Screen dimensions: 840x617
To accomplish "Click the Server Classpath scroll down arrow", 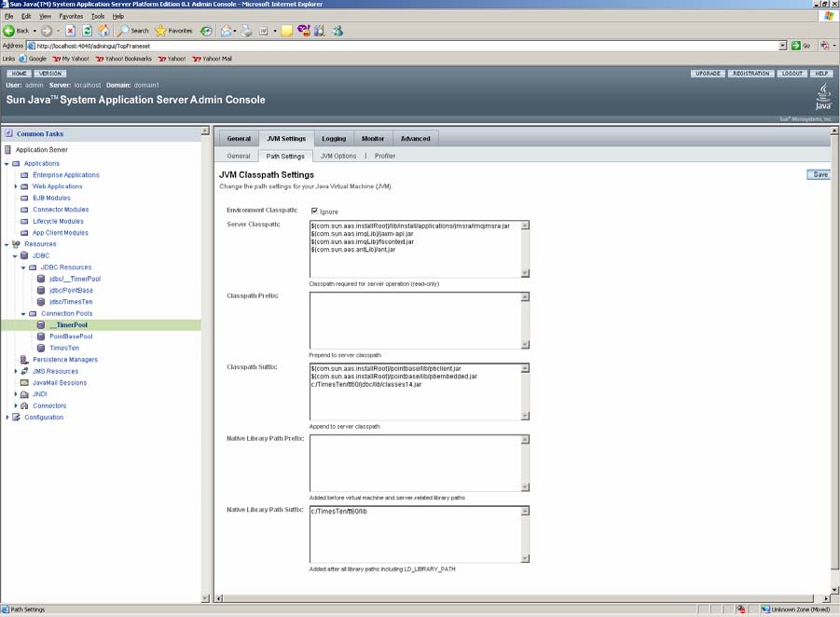I will [525, 273].
